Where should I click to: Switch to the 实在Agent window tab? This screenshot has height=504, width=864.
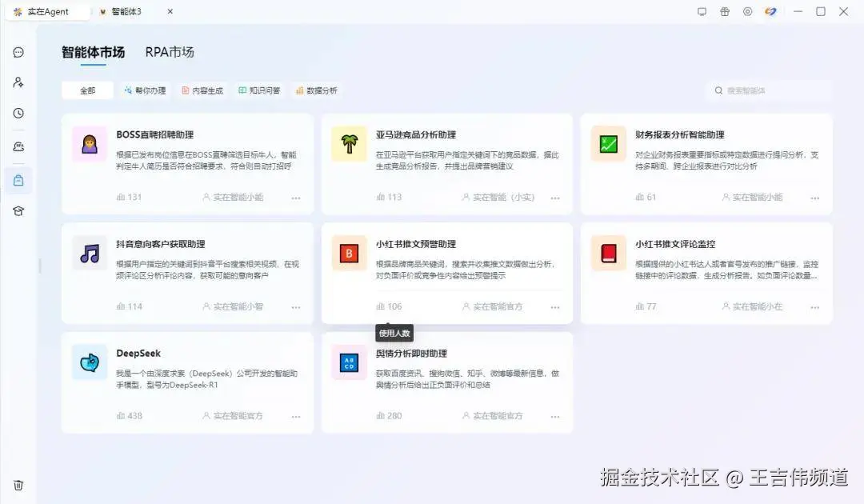47,11
